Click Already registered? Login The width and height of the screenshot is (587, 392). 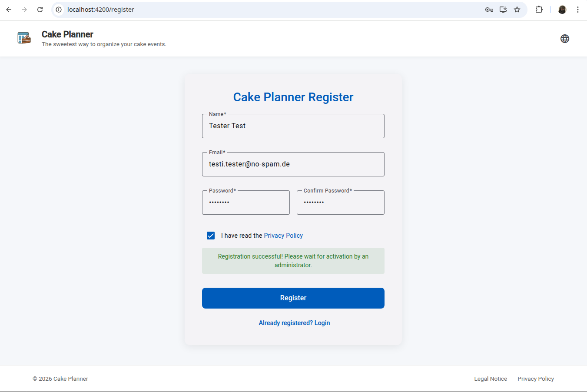point(294,322)
